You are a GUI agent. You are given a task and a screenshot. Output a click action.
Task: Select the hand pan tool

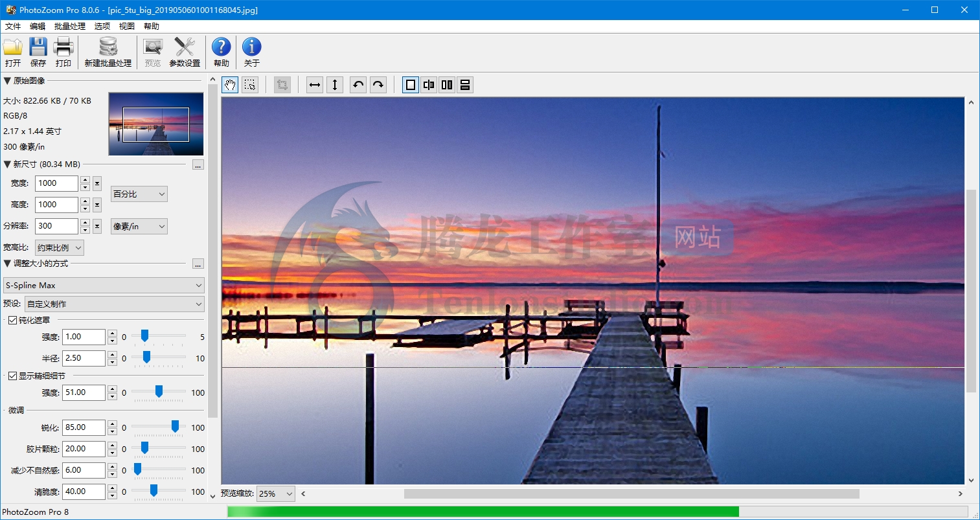pyautogui.click(x=230, y=85)
